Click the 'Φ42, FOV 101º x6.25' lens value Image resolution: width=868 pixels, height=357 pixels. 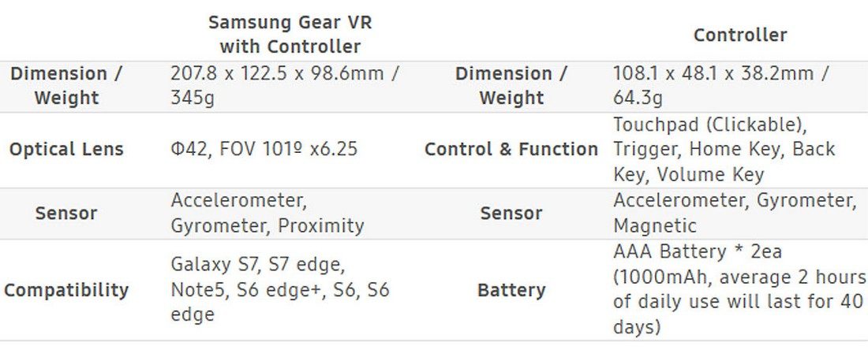pos(264,149)
